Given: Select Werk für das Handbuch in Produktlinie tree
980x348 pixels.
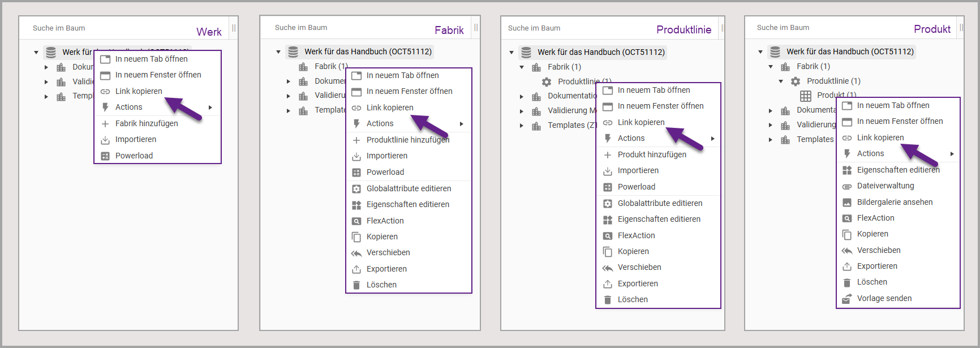Looking at the screenshot, I should [601, 52].
